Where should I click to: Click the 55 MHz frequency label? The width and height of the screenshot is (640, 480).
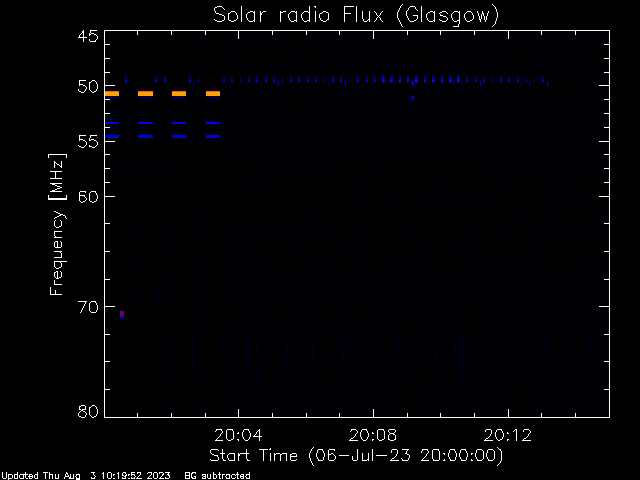tap(88, 142)
